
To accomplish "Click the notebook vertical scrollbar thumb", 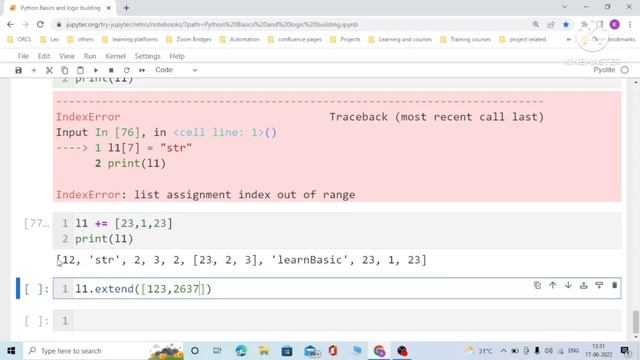I will (636, 322).
